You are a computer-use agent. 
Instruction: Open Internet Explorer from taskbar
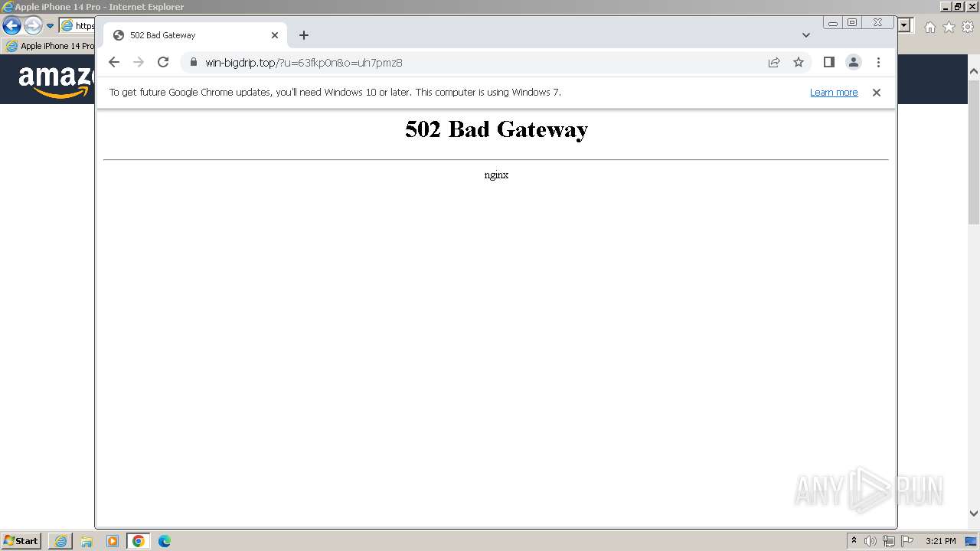tap(60, 541)
